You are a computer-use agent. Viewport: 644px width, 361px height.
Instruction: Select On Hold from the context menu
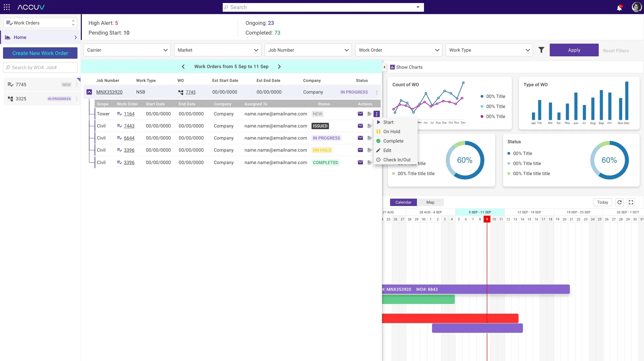[396, 132]
